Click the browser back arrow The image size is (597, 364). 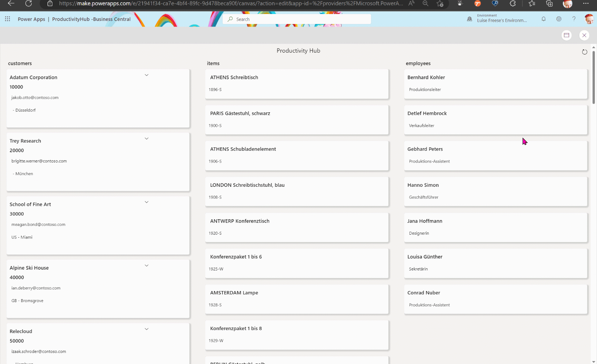point(11,3)
